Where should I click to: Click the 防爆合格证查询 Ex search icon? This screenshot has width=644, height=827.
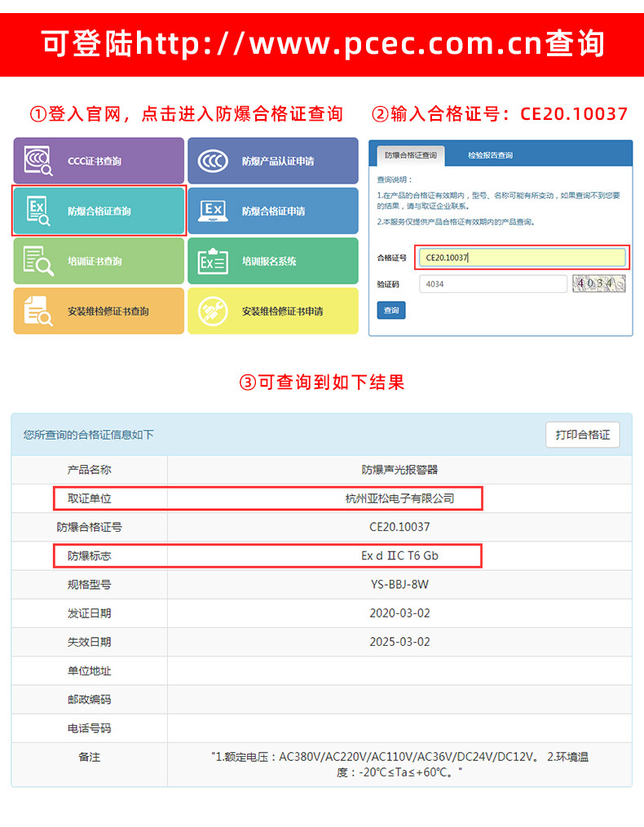pos(39,211)
